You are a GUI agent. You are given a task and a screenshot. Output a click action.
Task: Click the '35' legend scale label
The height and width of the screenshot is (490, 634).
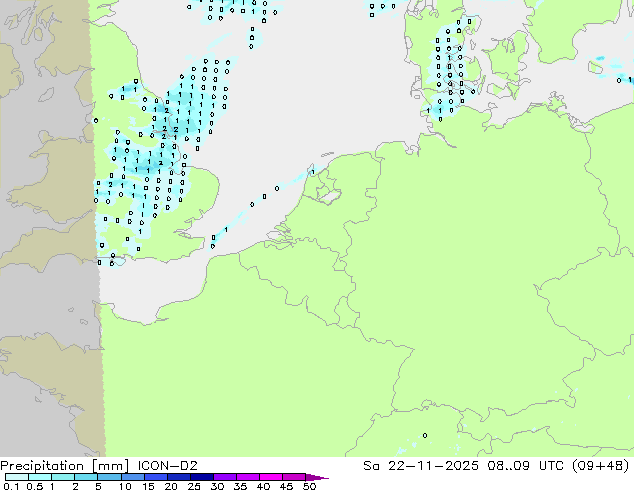240,486
